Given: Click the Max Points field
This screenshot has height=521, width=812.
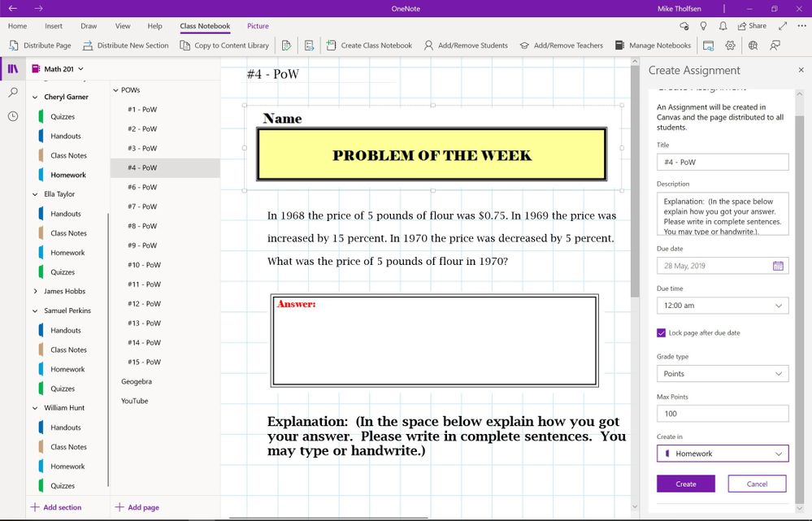Looking at the screenshot, I should coord(723,414).
